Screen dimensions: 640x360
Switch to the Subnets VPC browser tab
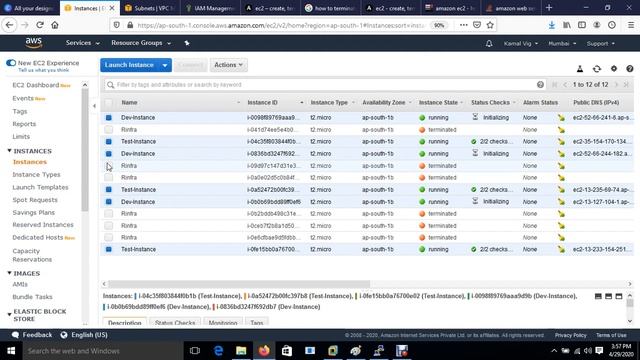click(149, 8)
